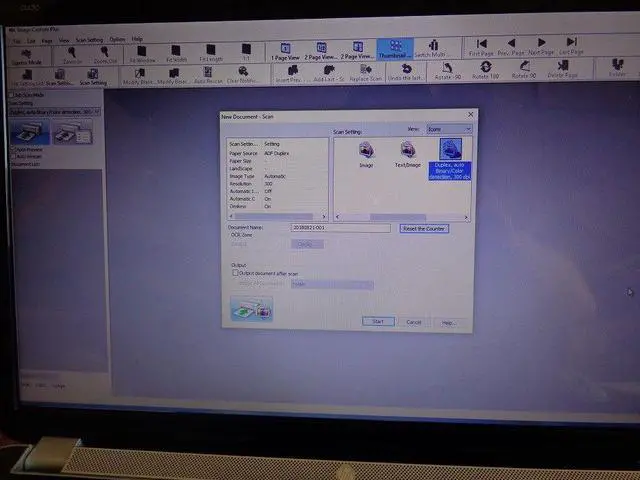This screenshot has width=640, height=480.
Task: Click the Image Type Automatic row
Action: (x=277, y=176)
